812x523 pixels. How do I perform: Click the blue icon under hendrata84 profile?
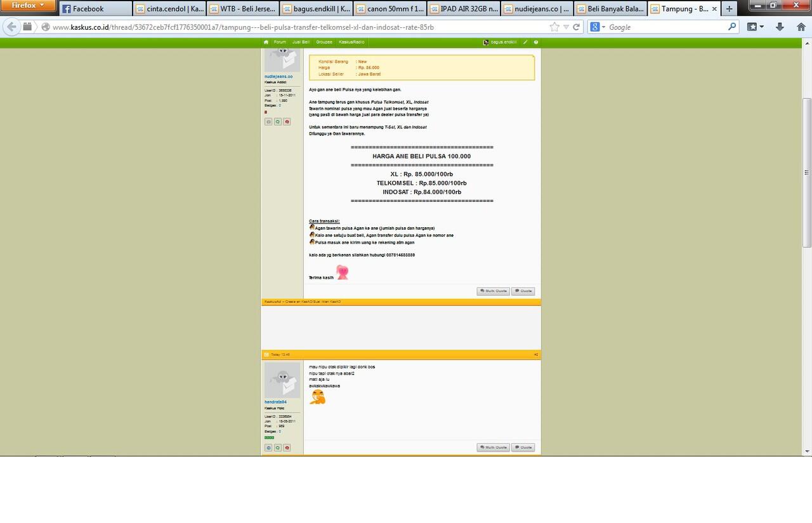[268, 447]
